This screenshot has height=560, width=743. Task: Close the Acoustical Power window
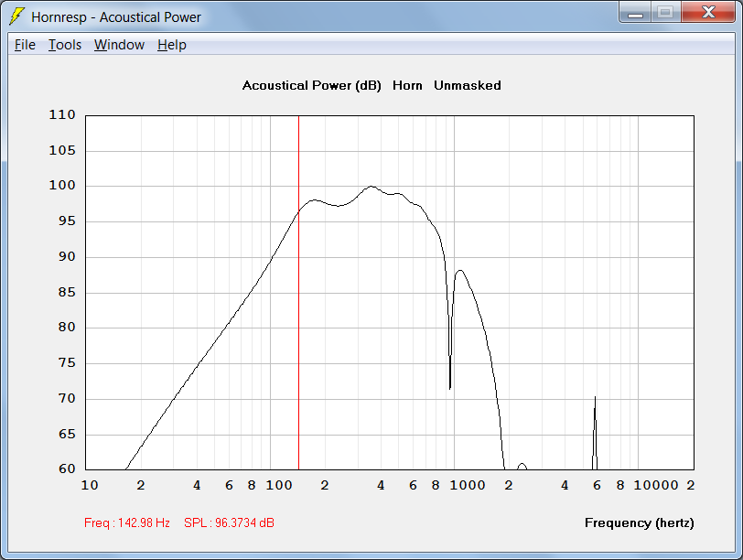click(708, 12)
